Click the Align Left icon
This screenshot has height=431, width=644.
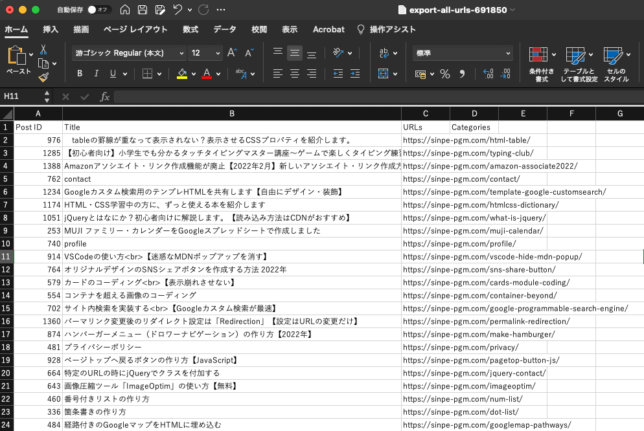coord(278,74)
